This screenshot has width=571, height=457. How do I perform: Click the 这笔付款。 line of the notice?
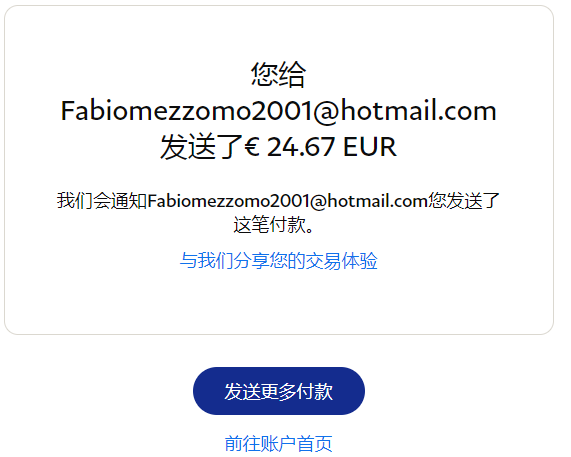coord(273,225)
